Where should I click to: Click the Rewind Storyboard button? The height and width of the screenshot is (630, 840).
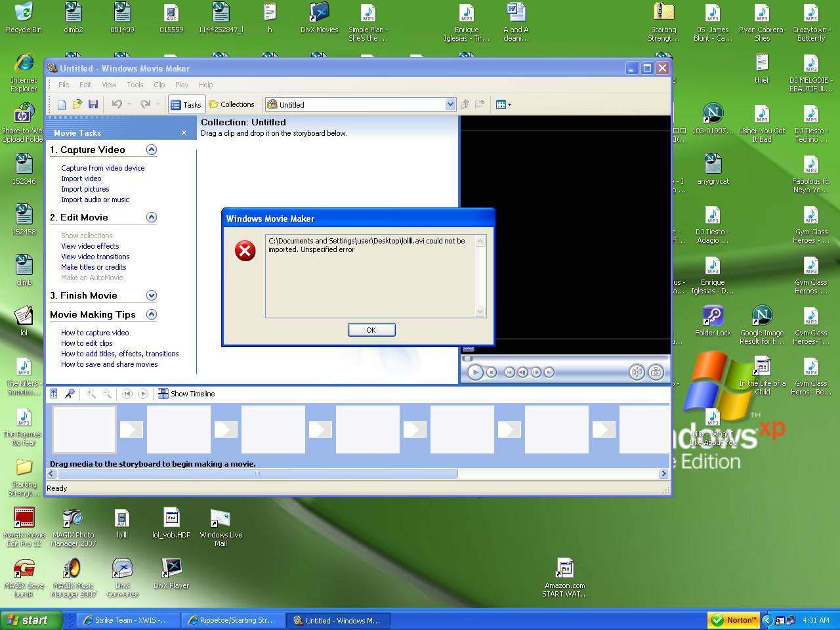coord(127,394)
